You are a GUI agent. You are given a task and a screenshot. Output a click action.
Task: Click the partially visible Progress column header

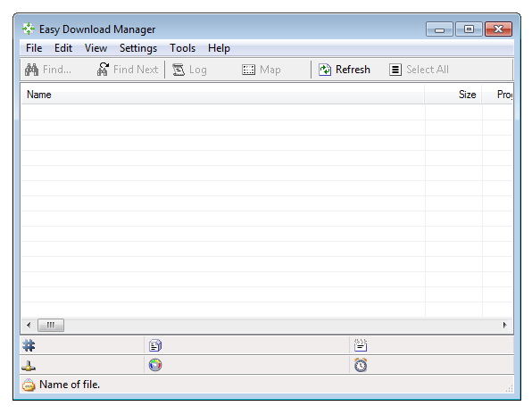coord(498,95)
